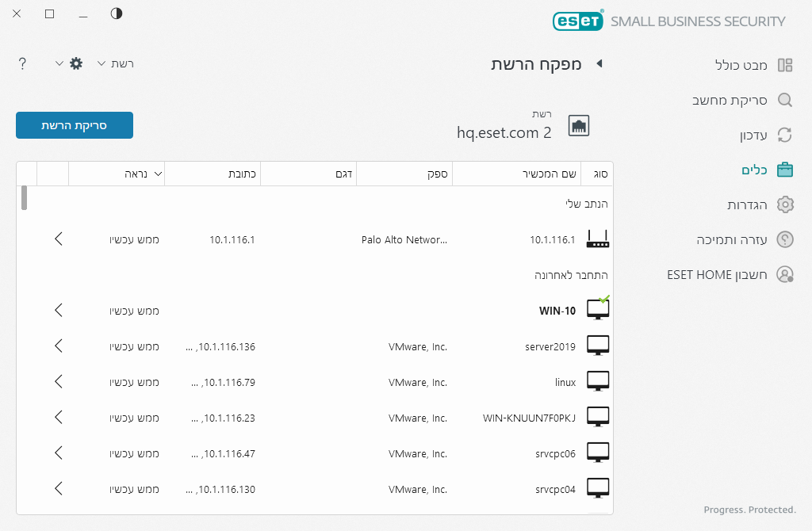Expand details arrow for server2019 row
Screen dimensions: 812x531
tap(59, 346)
